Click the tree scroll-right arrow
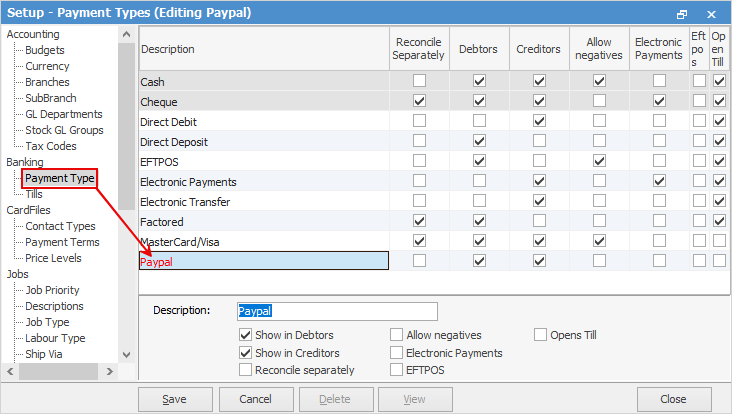This screenshot has width=732, height=414. pos(110,372)
